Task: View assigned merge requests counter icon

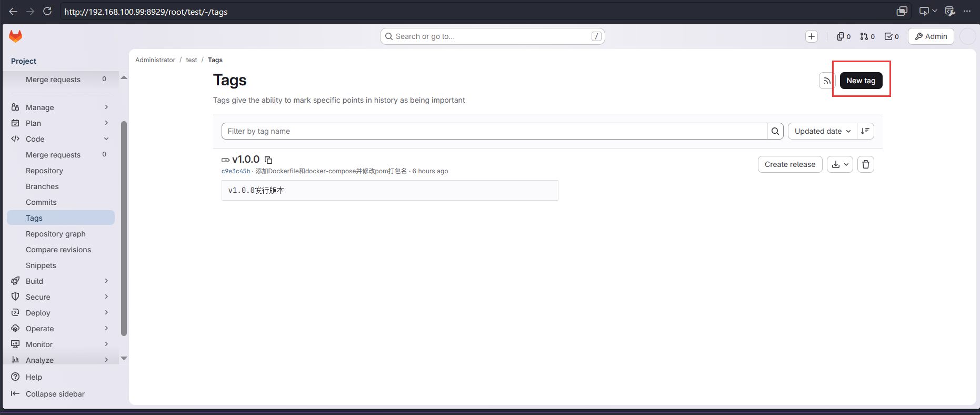Action: click(867, 36)
